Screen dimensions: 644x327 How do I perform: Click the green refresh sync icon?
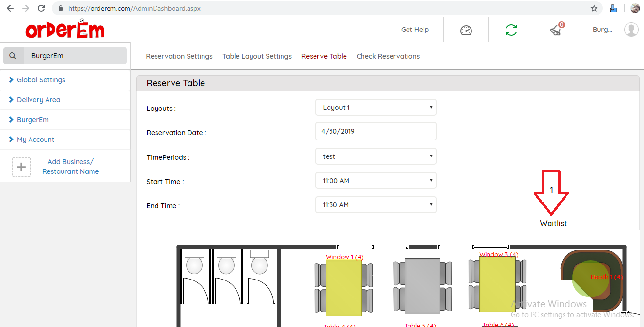tap(511, 30)
